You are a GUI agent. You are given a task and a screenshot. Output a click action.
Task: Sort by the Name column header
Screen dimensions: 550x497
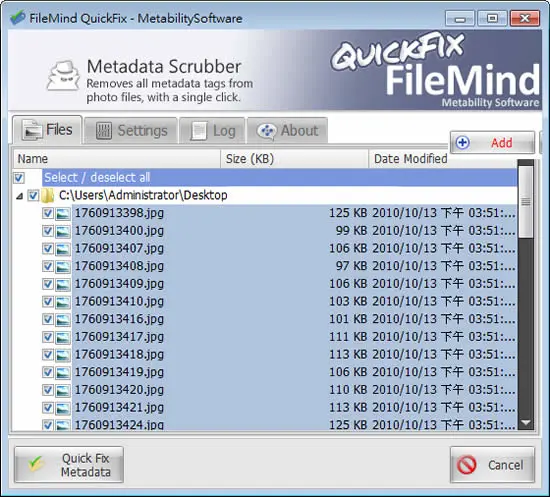[x=117, y=159]
